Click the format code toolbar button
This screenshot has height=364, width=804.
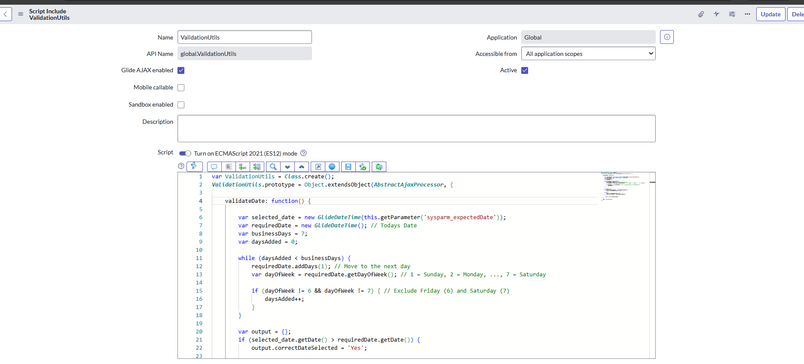[229, 166]
